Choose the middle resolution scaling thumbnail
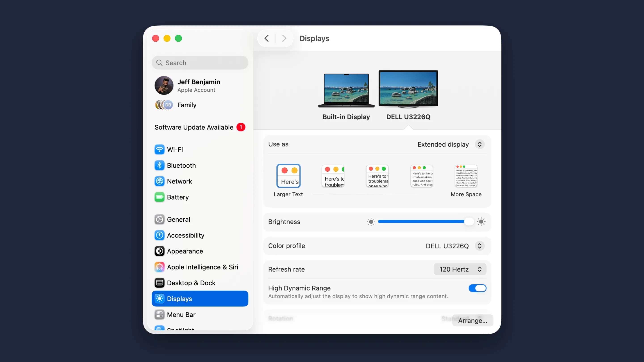Image resolution: width=644 pixels, height=362 pixels. point(377,176)
